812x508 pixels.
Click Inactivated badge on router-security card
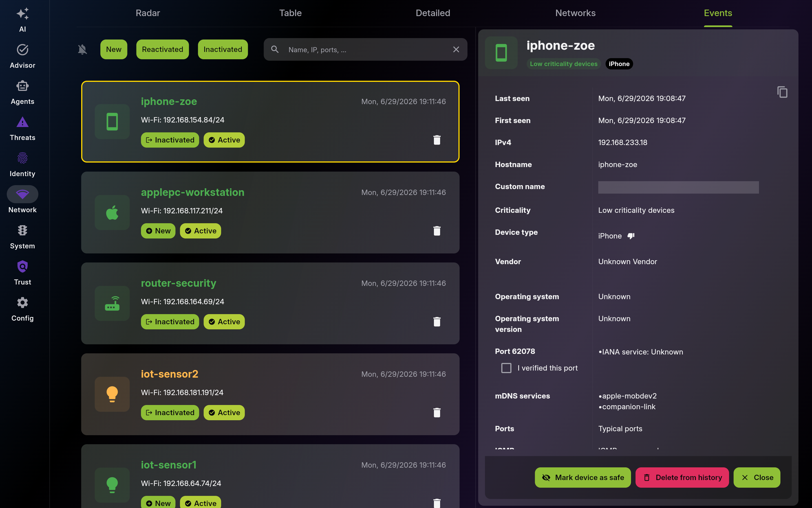tap(170, 322)
